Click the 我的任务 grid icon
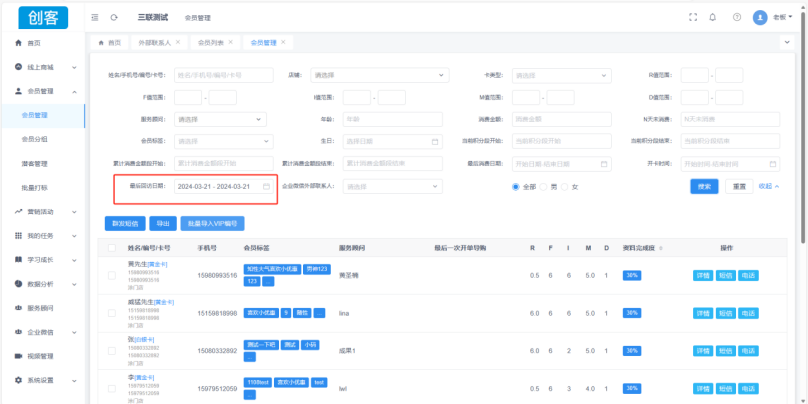 click(19, 235)
